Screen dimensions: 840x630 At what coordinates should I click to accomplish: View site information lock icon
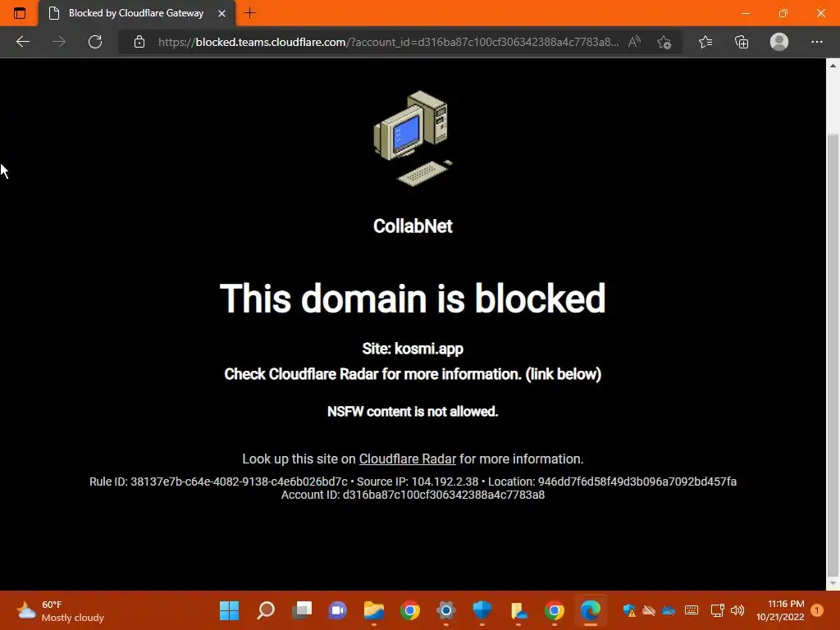click(x=139, y=42)
